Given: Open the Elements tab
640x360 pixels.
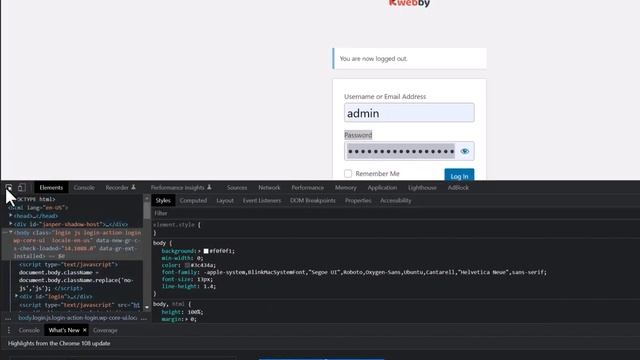Looking at the screenshot, I should [x=51, y=188].
